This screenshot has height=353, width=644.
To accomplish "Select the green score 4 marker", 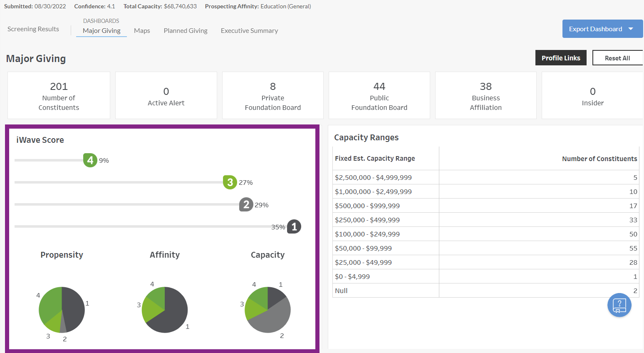I will tap(90, 160).
